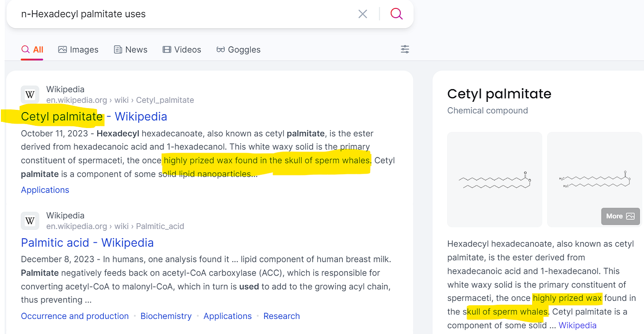
Task: View the first cetyl palmitate structure image
Action: [x=494, y=179]
